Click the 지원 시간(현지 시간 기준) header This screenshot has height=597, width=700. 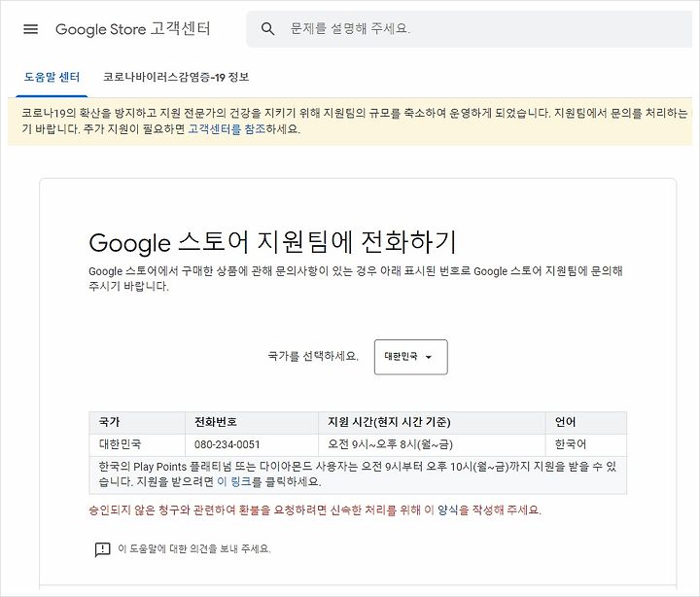432,422
